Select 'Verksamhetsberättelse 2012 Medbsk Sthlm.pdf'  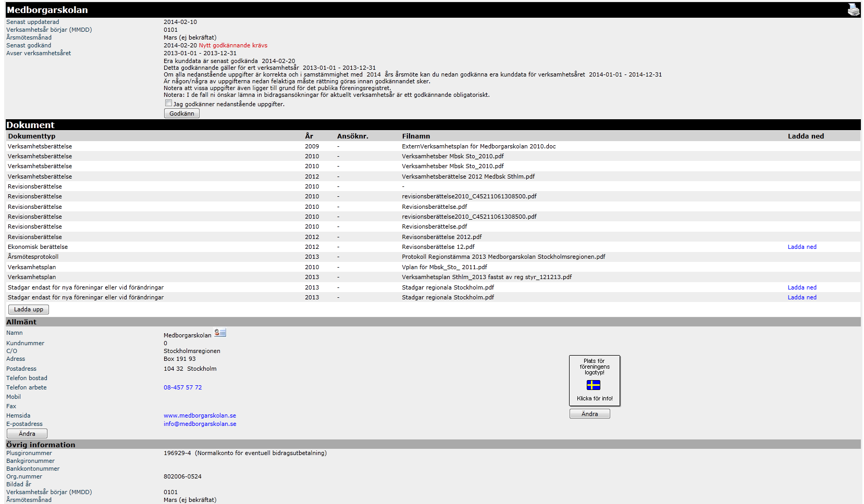(468, 177)
